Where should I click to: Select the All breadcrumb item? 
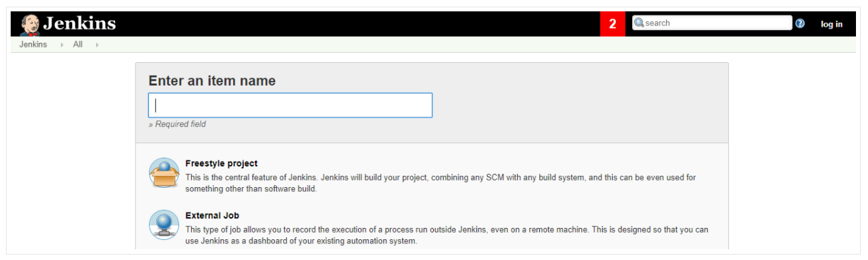click(78, 45)
